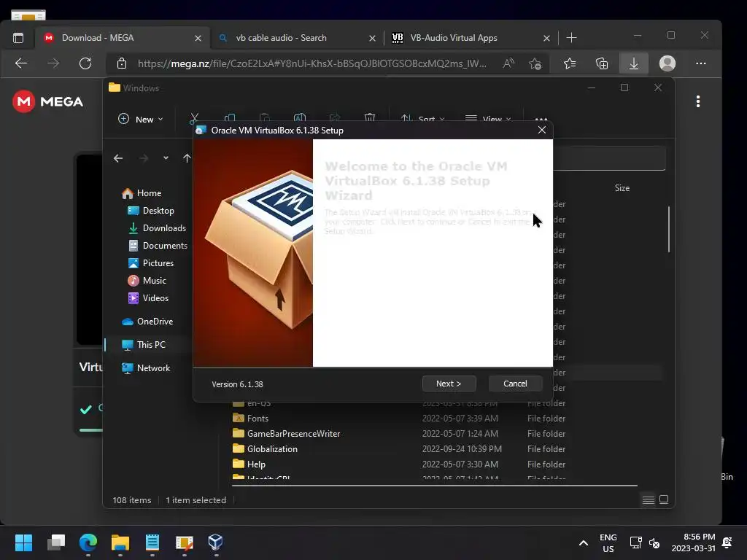
Task: Open Edge tab actions menu icon
Action: pyautogui.click(x=18, y=38)
